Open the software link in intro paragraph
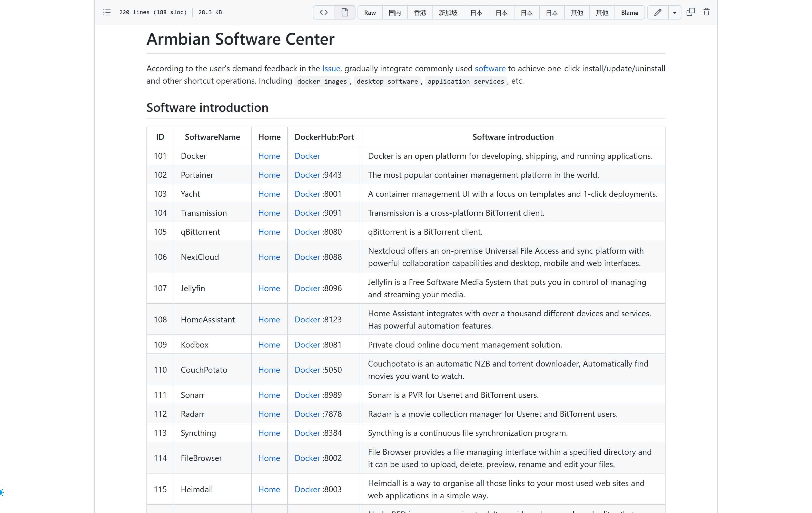 point(490,68)
